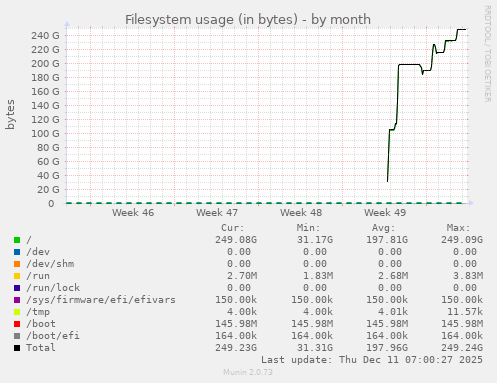Click the 'Avg:' column header
The height and width of the screenshot is (383, 497).
tap(383, 228)
